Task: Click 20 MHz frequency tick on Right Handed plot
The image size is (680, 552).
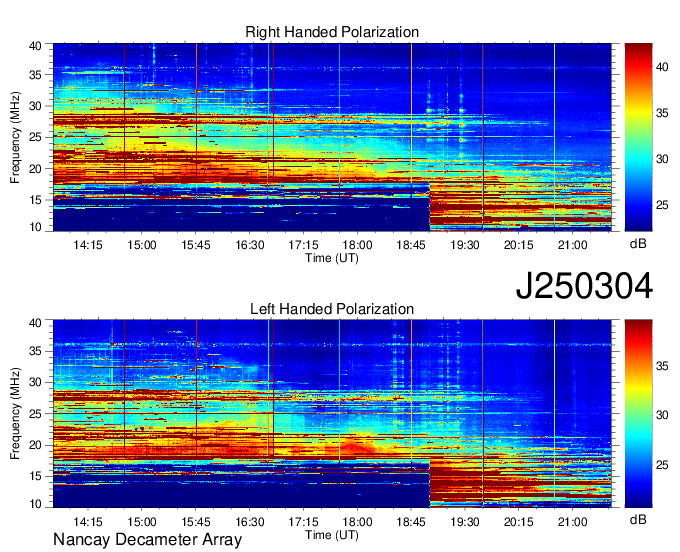Action: pos(36,169)
